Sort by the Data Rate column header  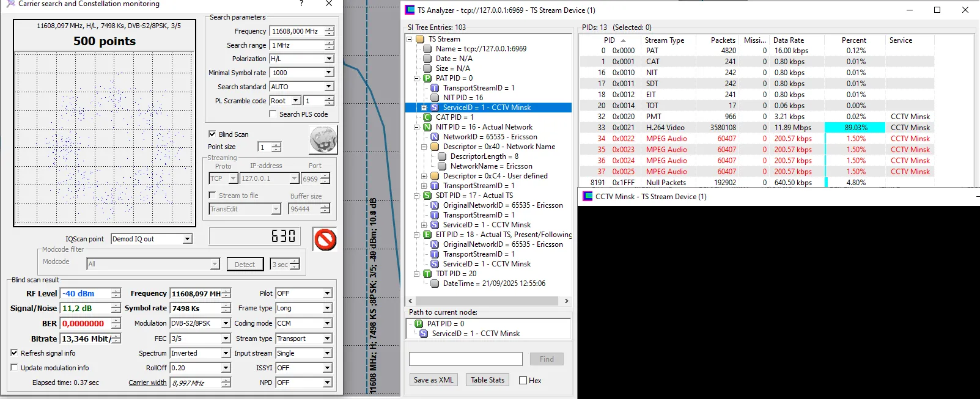pyautogui.click(x=788, y=40)
